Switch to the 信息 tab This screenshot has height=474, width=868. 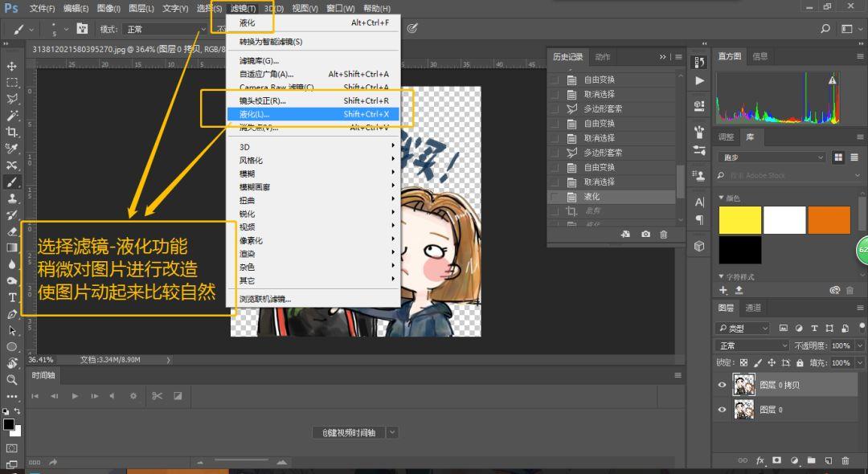point(760,56)
